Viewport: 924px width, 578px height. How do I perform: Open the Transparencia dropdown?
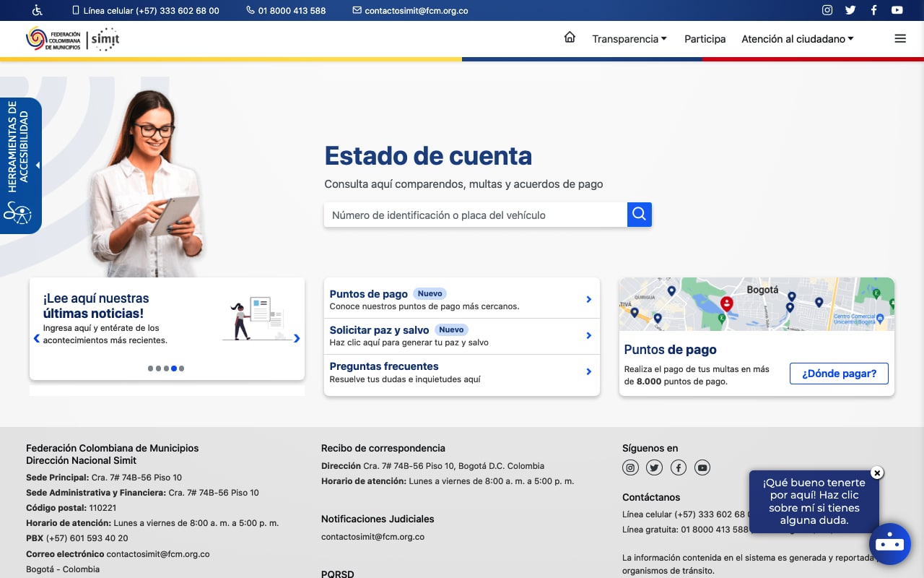[629, 39]
